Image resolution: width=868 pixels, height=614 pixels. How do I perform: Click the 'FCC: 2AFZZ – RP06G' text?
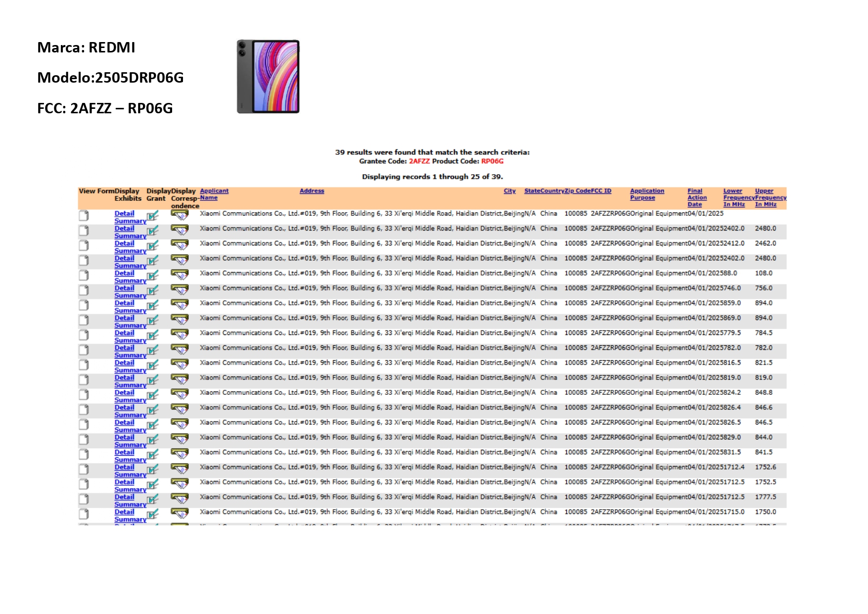[x=105, y=108]
